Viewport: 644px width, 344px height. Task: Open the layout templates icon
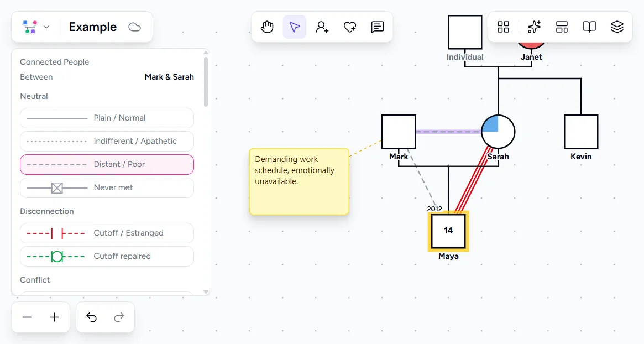[562, 27]
